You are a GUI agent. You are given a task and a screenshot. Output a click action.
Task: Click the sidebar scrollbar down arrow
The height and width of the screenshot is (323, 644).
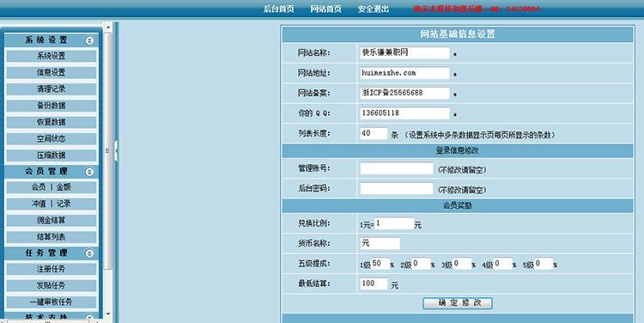click(108, 314)
